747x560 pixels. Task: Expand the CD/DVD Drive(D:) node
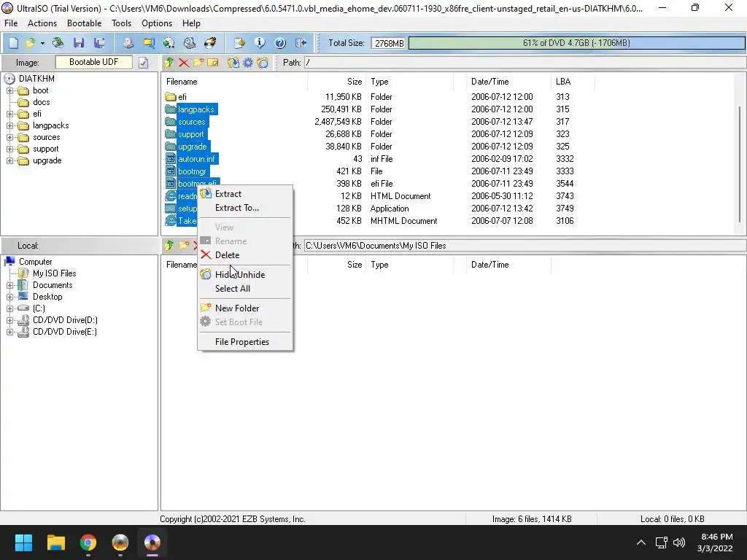coord(9,320)
